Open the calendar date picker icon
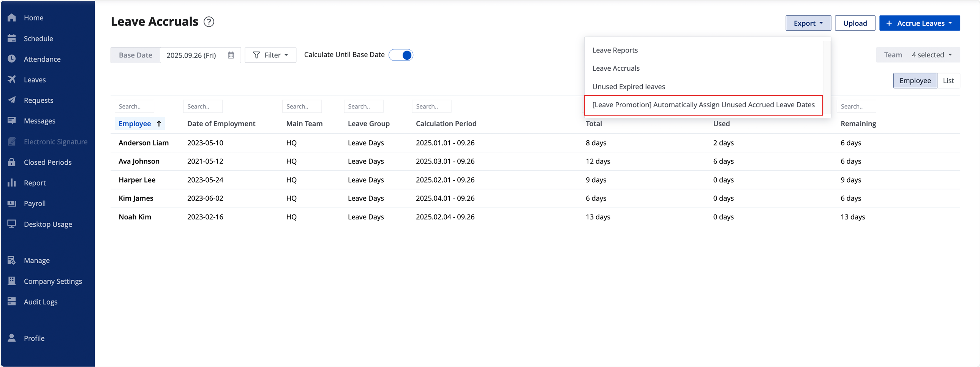Screen dimensions: 980x367 pos(231,55)
